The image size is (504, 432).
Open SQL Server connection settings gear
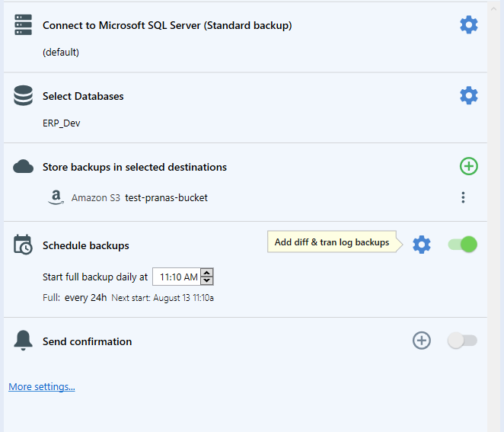pos(469,25)
